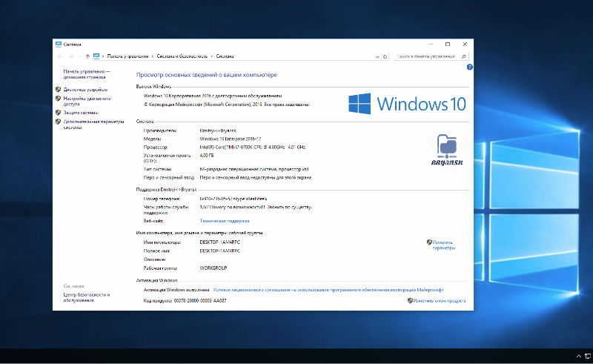Image resolution: width=593 pixels, height=364 pixels.
Task: Open 'Настройка удаленного доступа' link
Action: click(x=87, y=101)
